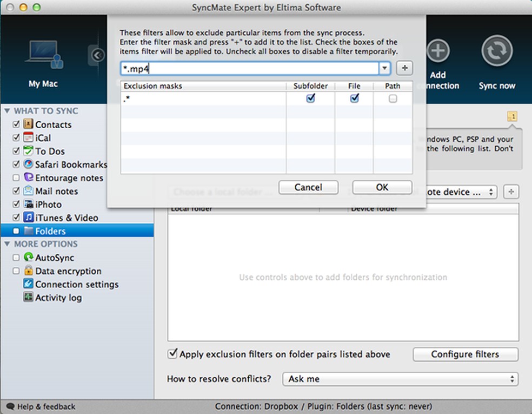Click the Entourage notes icon

pyautogui.click(x=28, y=178)
